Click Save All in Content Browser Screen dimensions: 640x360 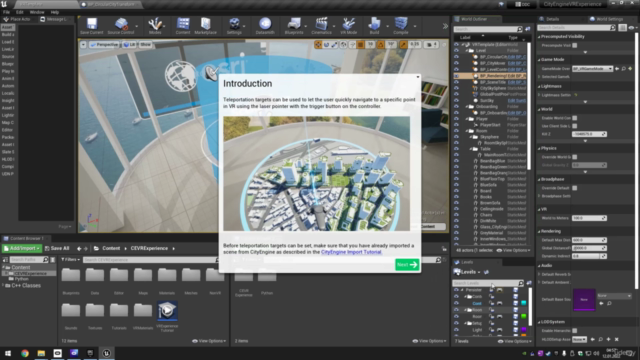pos(57,248)
